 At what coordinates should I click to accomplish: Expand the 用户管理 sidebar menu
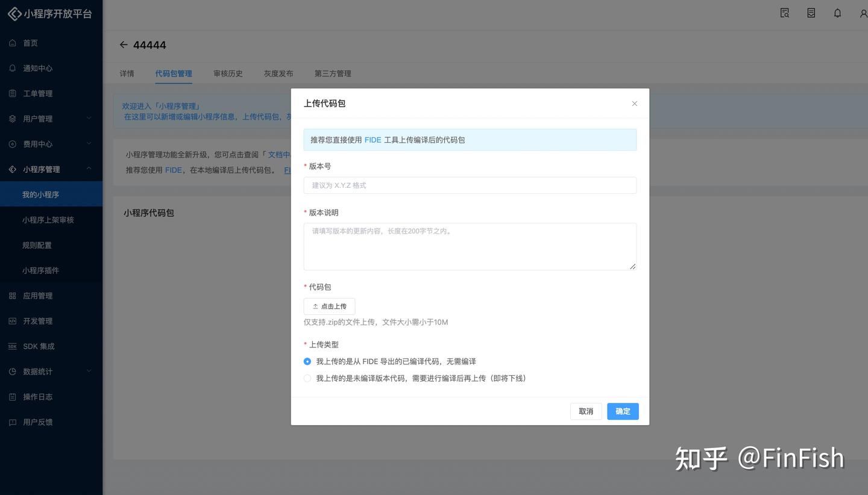pos(89,119)
